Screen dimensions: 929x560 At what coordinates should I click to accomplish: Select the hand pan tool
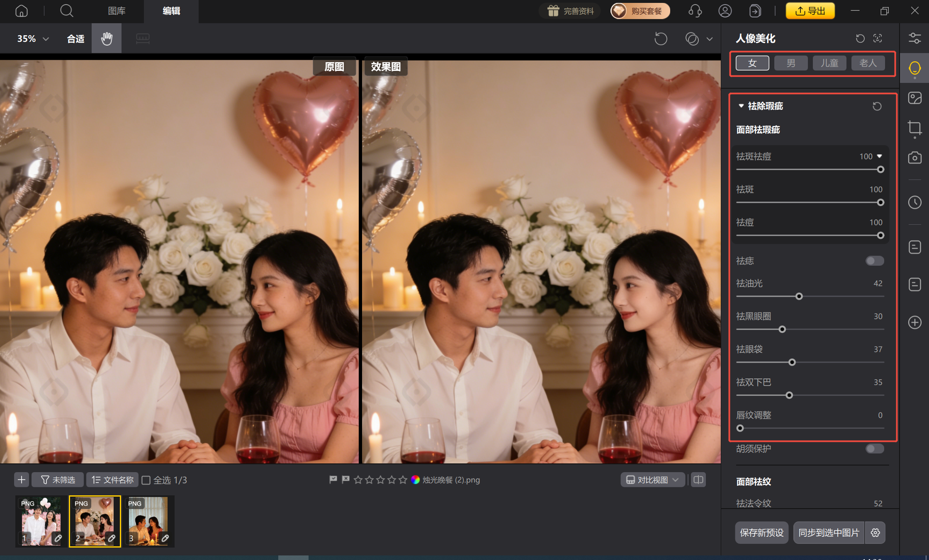[107, 39]
